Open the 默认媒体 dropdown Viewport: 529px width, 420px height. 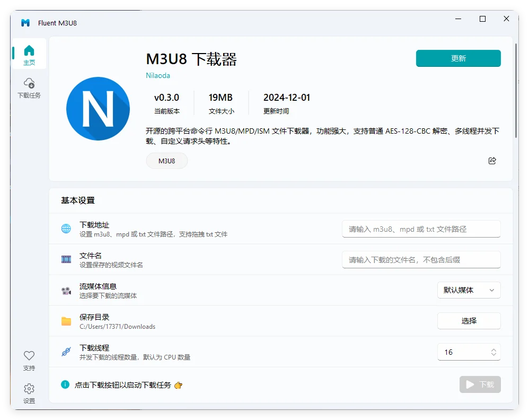[469, 290]
